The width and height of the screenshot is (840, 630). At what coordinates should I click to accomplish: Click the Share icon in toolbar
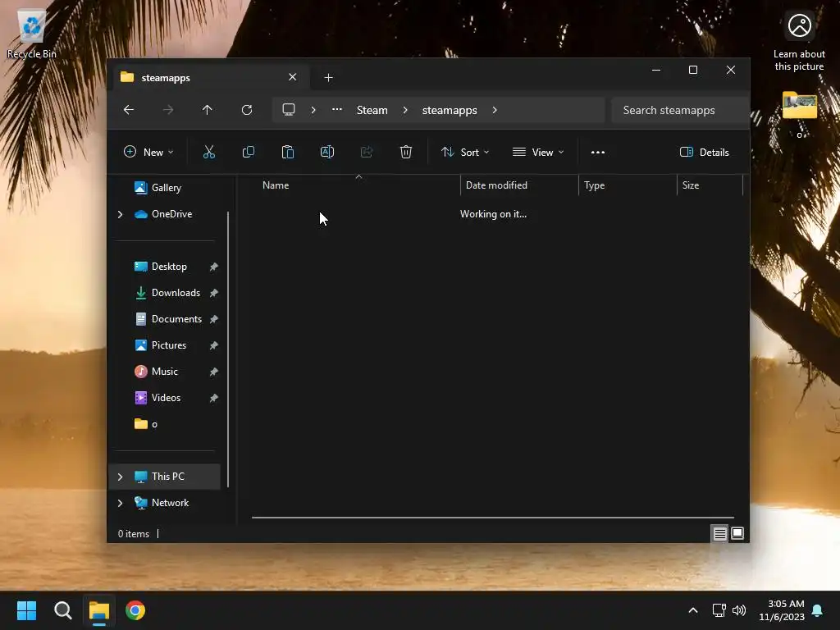pos(367,152)
